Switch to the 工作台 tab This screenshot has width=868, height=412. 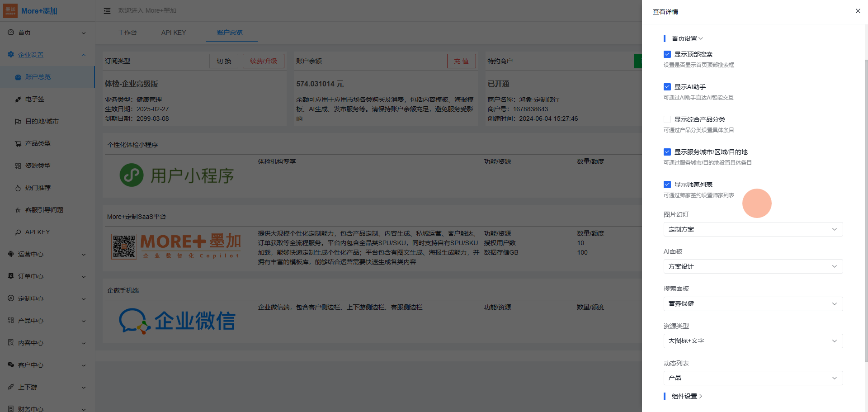[x=127, y=33]
